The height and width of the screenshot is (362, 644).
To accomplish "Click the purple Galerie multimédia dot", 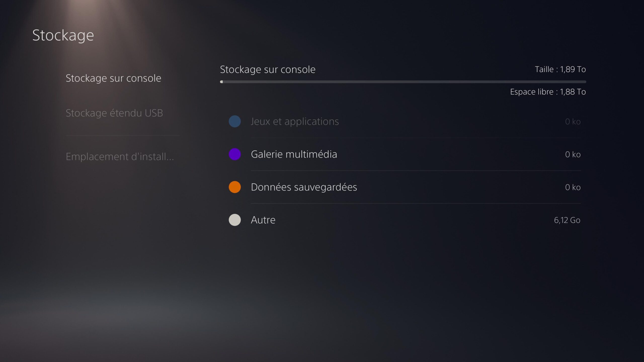I will coord(235,154).
